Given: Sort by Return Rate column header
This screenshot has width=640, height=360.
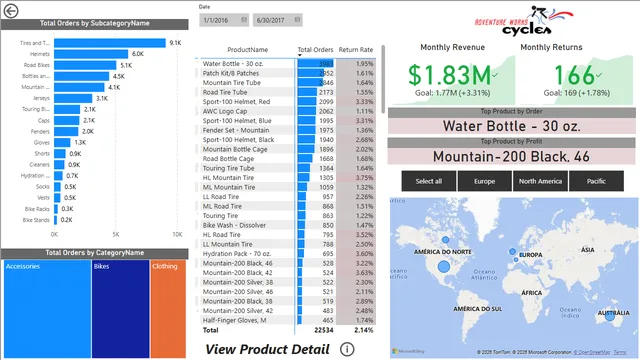Looking at the screenshot, I should pyautogui.click(x=356, y=50).
